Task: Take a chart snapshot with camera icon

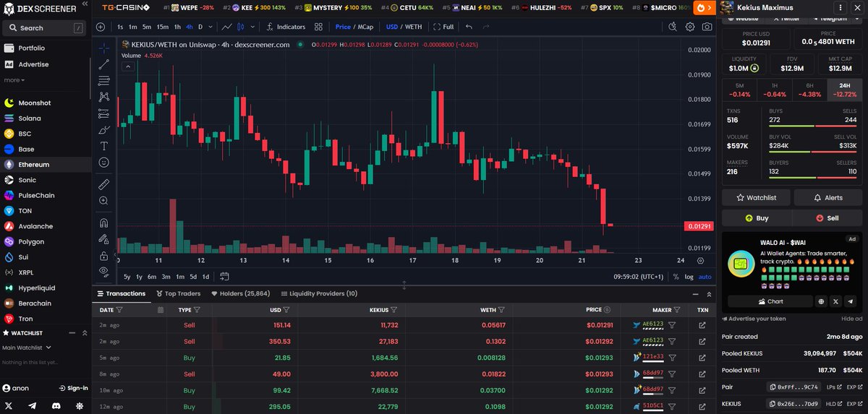Action: click(707, 27)
